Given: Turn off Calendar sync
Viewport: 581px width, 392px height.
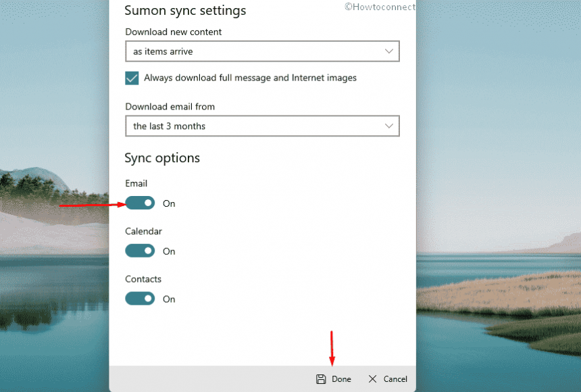Looking at the screenshot, I should (140, 251).
